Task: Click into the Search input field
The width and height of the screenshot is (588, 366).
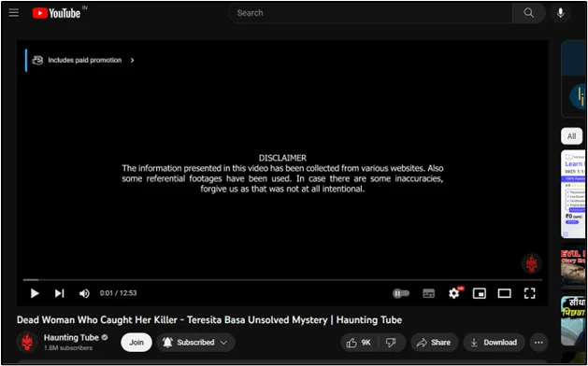Action: coord(370,13)
